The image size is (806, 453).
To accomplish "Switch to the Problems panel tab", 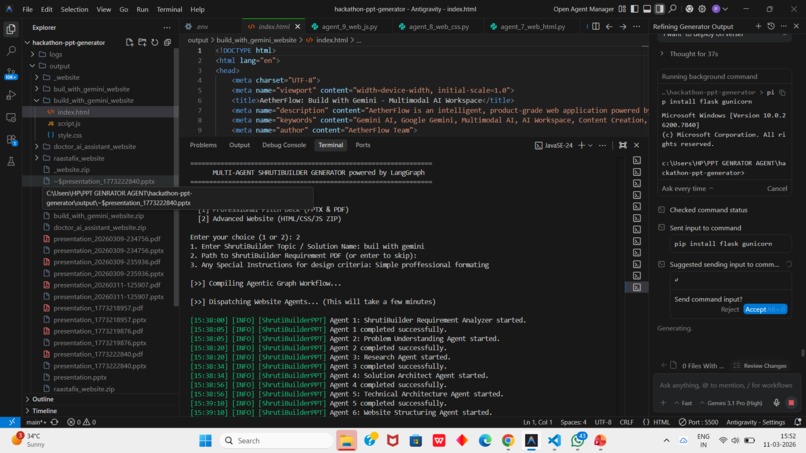I will [203, 145].
